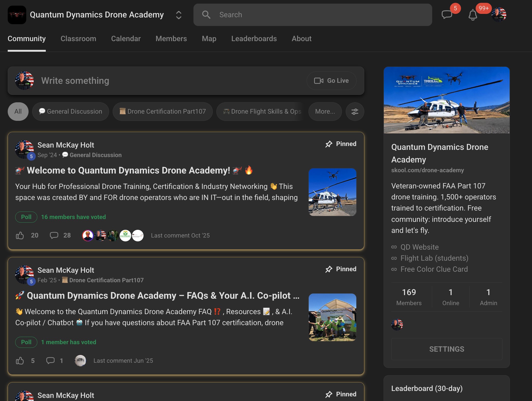The width and height of the screenshot is (532, 401).
Task: Expand the group switcher chevrons
Action: [179, 15]
